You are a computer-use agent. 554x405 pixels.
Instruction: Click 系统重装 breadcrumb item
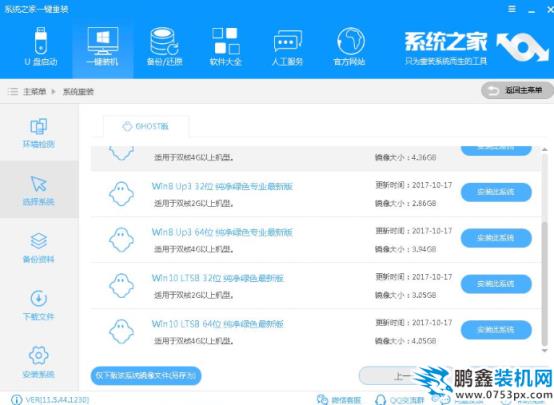[78, 92]
